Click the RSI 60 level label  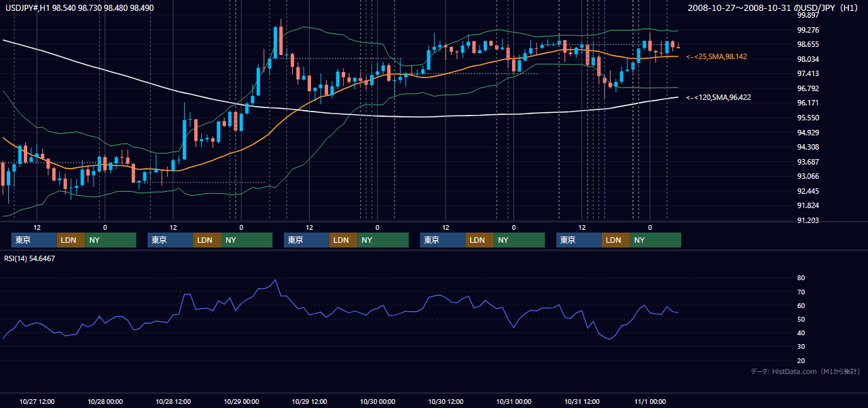(x=801, y=305)
